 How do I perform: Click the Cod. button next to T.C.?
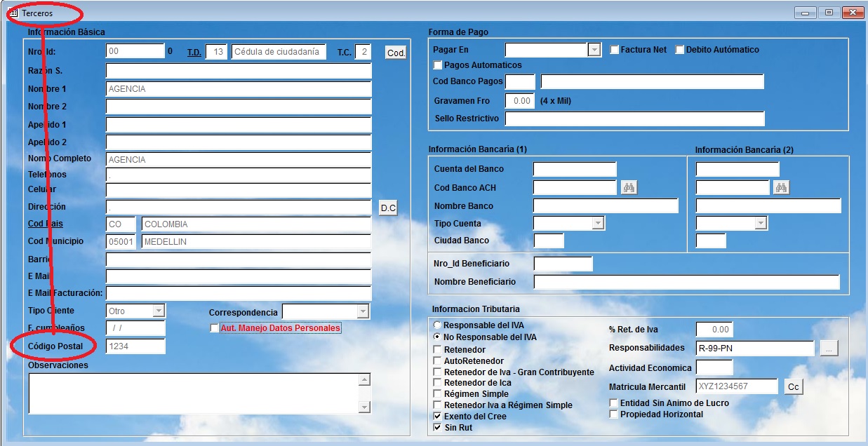click(396, 53)
